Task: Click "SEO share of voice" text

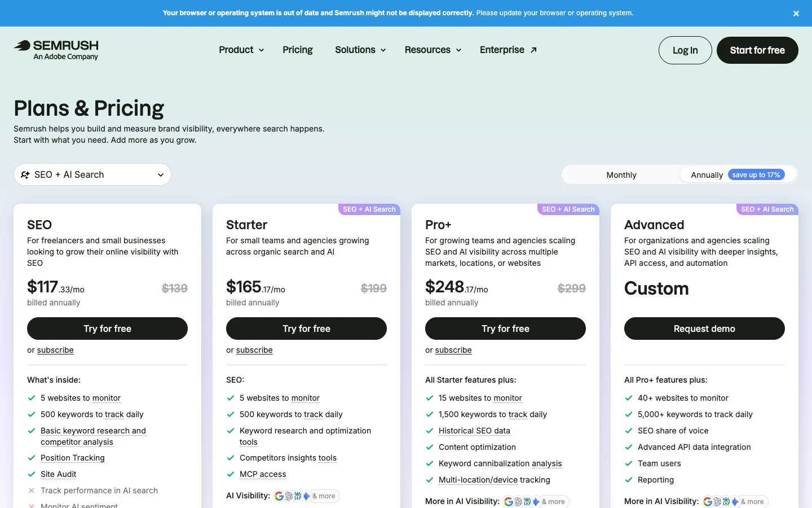Action: (673, 431)
